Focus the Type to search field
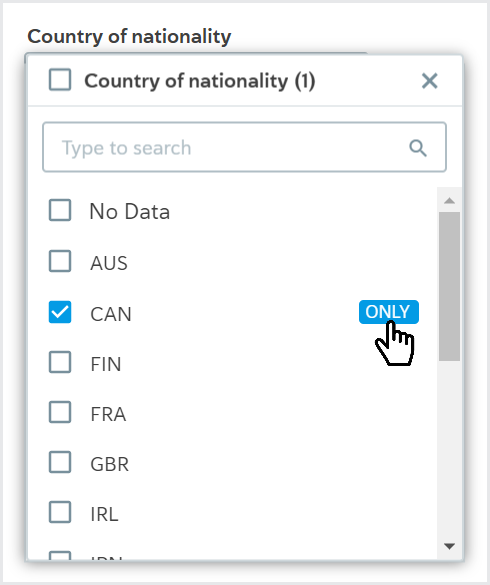 244,147
